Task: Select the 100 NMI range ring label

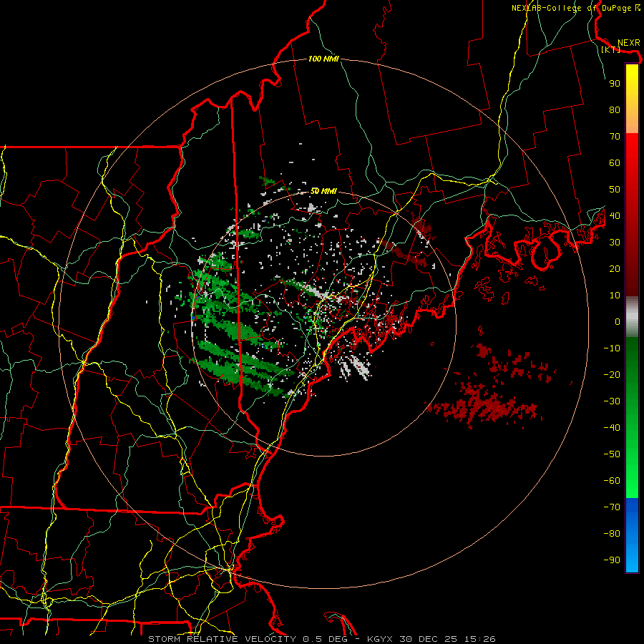Action: (323, 59)
